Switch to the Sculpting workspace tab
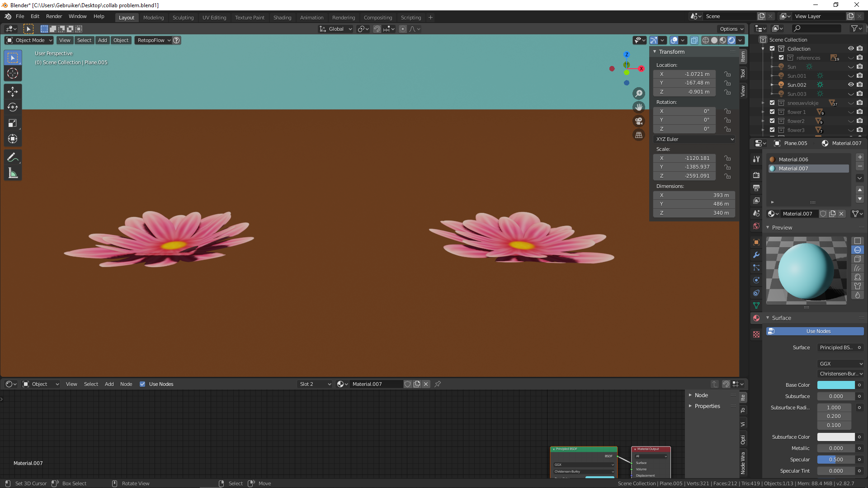Viewport: 868px width, 488px height. 183,18
